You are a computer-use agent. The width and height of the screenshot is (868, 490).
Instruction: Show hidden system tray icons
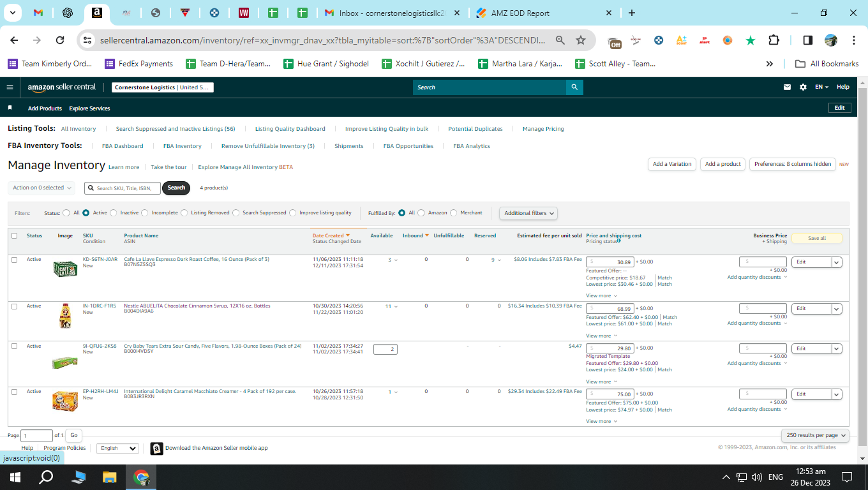point(726,477)
